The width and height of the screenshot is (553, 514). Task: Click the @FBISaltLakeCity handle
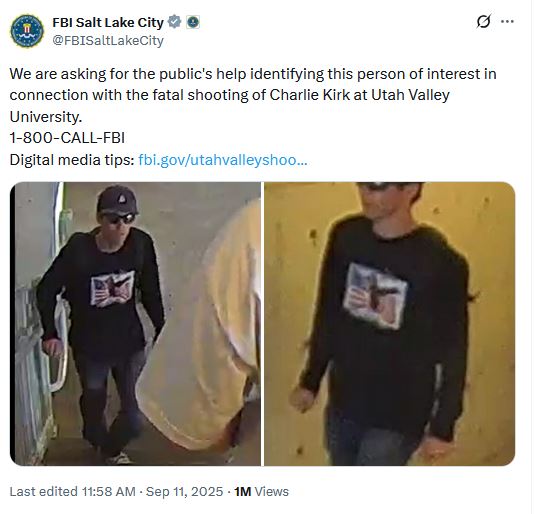tap(108, 41)
